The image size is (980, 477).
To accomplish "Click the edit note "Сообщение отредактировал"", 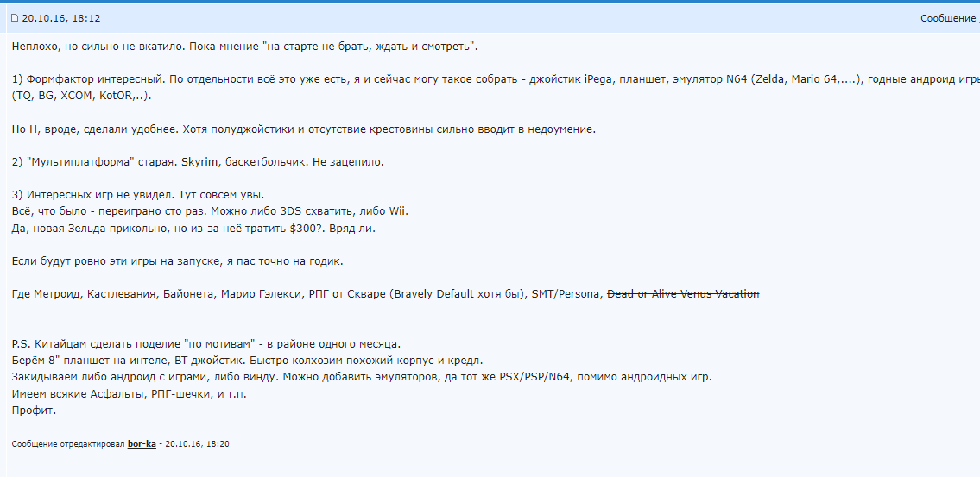I will [68, 444].
